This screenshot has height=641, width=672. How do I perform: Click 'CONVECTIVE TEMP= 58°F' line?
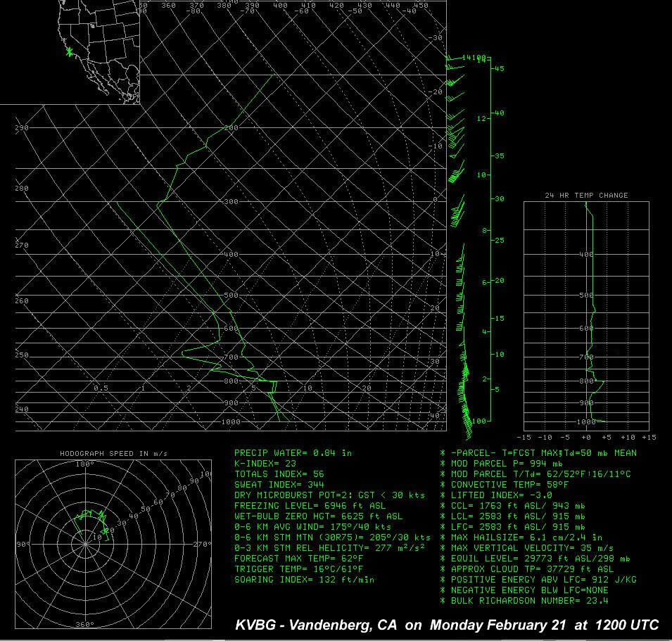[x=505, y=485]
